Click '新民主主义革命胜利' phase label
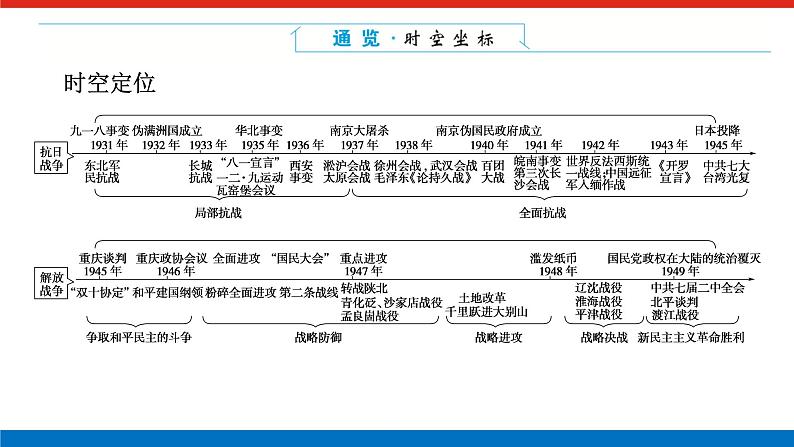The height and width of the screenshot is (447, 794). (691, 337)
